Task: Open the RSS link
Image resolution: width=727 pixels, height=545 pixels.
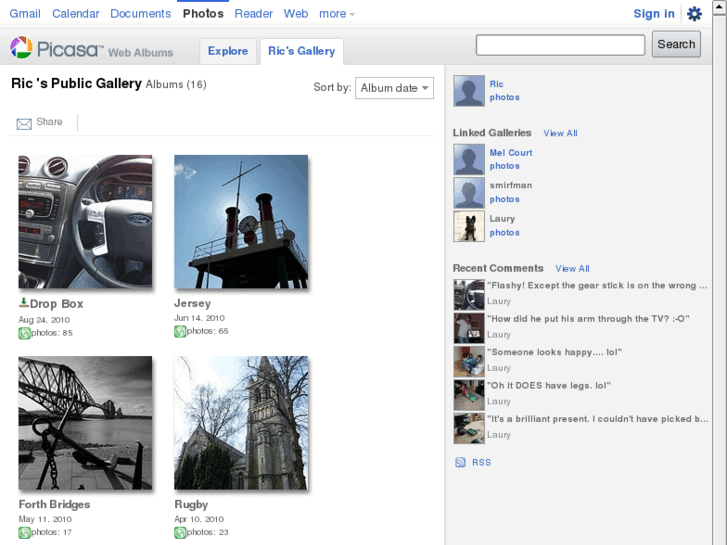Action: coord(481,462)
